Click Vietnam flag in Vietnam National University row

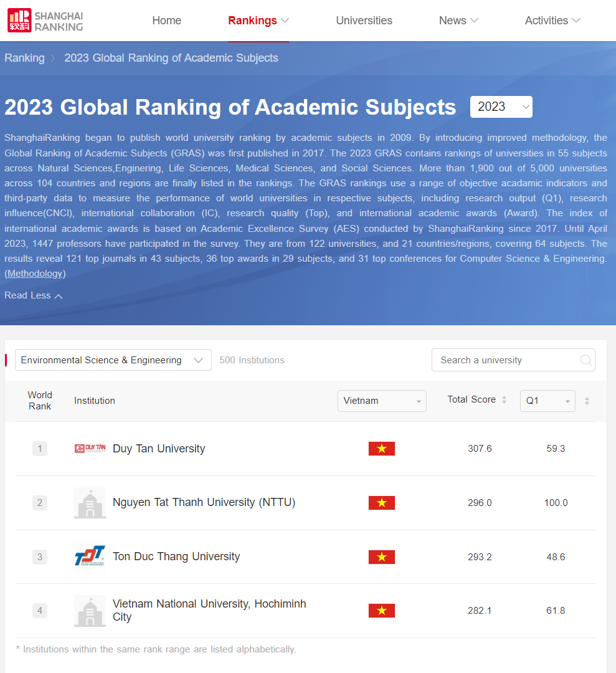click(x=382, y=610)
